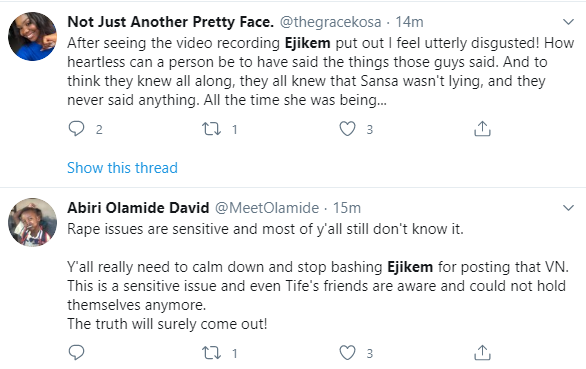Open Not Just Another Pretty Face profile name
The width and height of the screenshot is (586, 369).
tap(170, 22)
